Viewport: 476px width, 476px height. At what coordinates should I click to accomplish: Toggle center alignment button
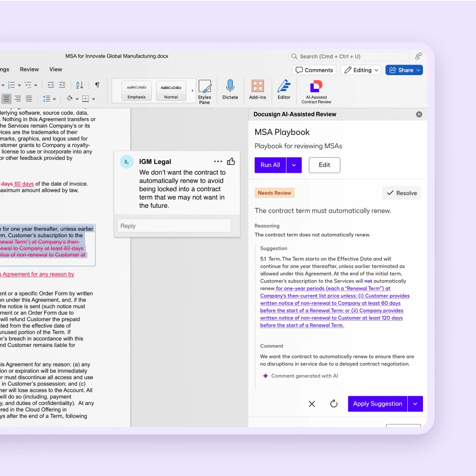tap(6, 98)
